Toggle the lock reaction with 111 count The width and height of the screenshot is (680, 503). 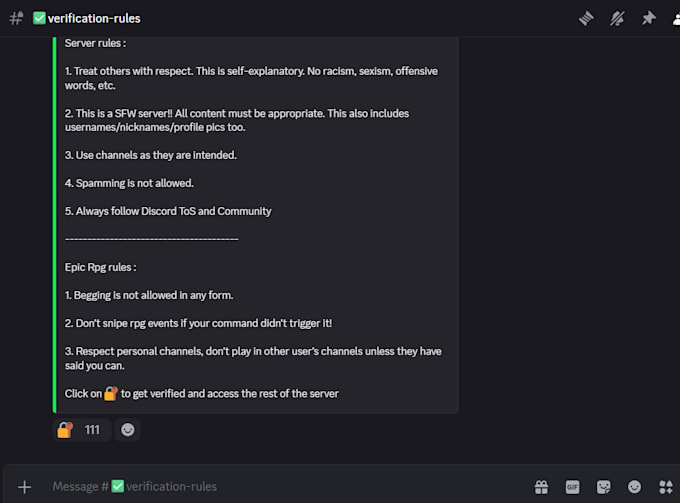point(82,430)
